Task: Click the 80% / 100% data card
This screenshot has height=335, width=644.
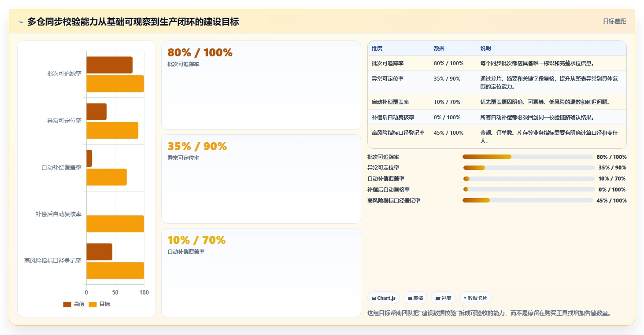Action: tap(261, 85)
